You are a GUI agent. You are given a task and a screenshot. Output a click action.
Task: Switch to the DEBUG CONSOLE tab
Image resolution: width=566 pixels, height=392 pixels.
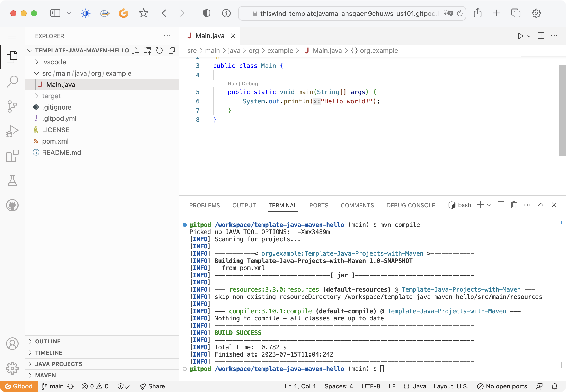(411, 205)
